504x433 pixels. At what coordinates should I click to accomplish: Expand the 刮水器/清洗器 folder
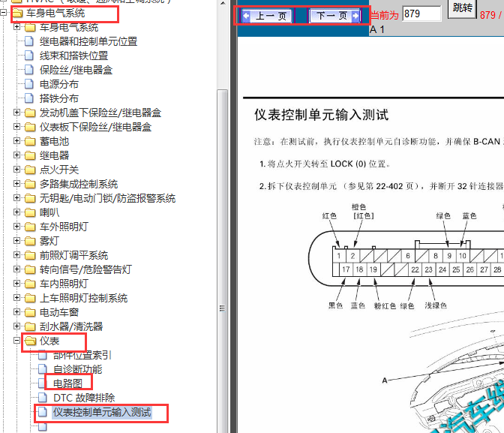tap(16, 326)
